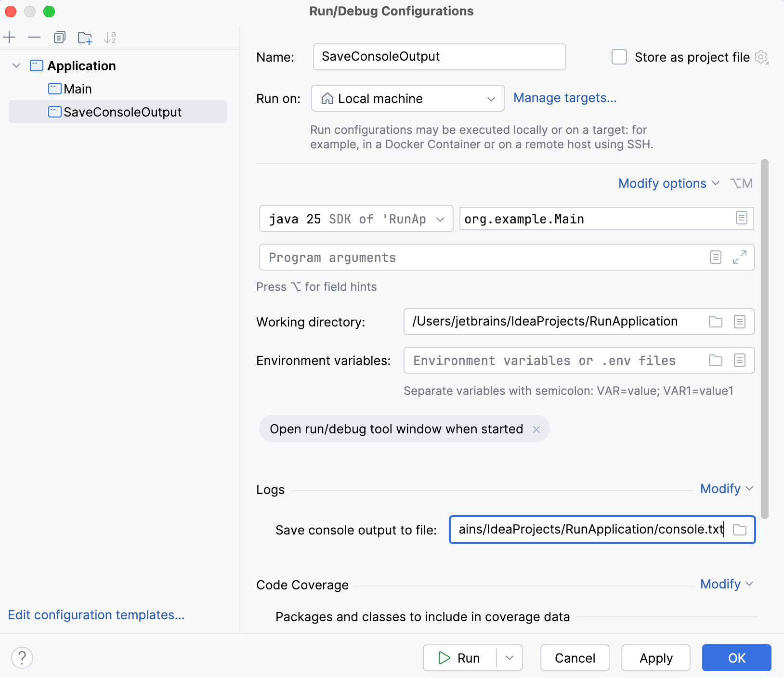The height and width of the screenshot is (678, 784).
Task: Click the Add New Configuration plus icon
Action: tap(10, 38)
